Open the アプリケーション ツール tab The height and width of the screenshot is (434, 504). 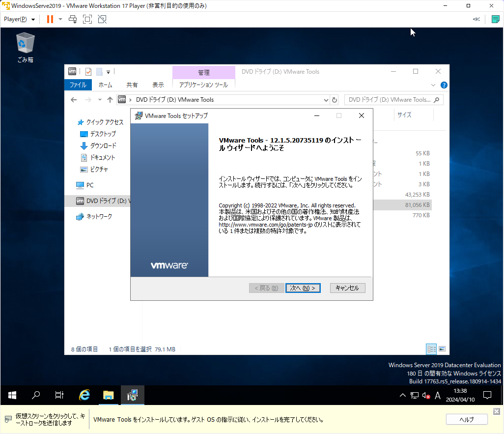tap(203, 85)
